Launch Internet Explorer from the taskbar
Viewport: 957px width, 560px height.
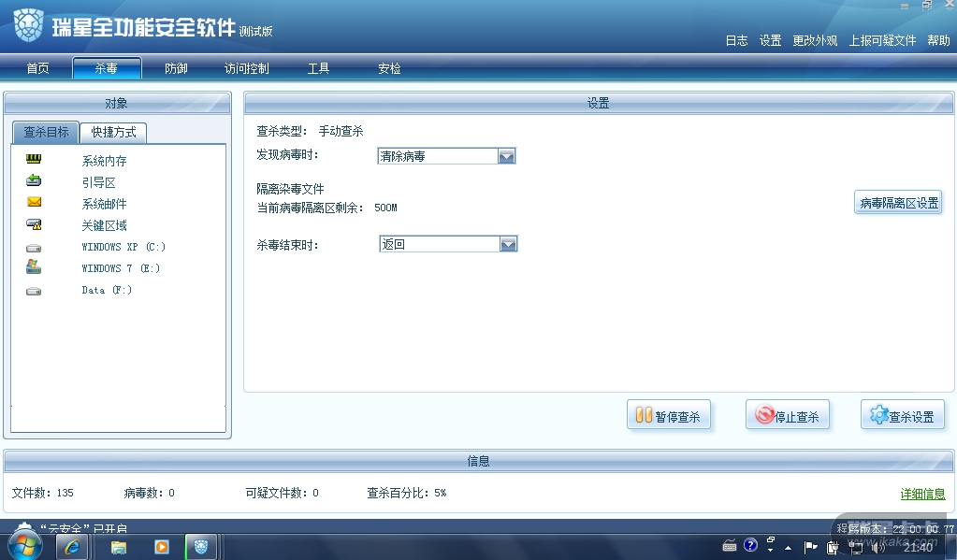[72, 547]
